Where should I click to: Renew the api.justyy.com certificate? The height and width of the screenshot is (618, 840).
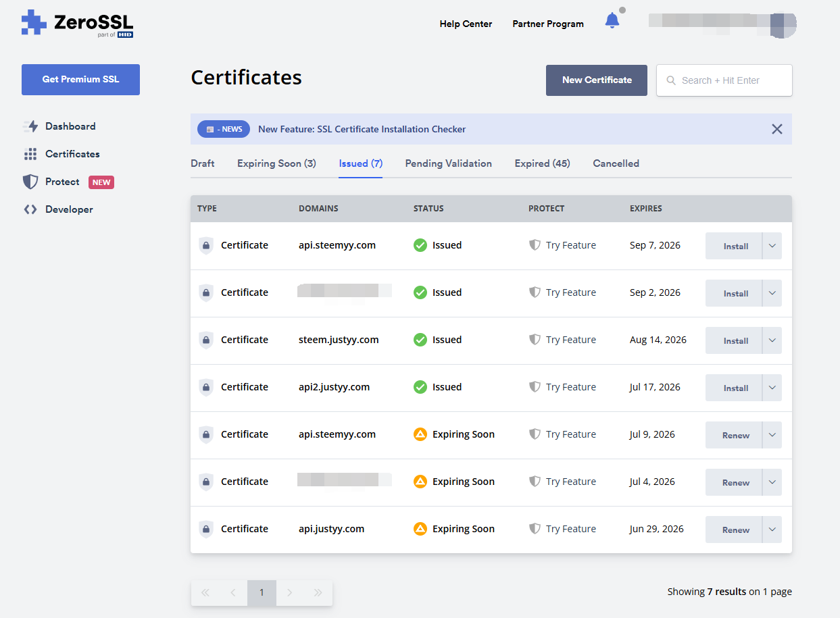pos(735,530)
